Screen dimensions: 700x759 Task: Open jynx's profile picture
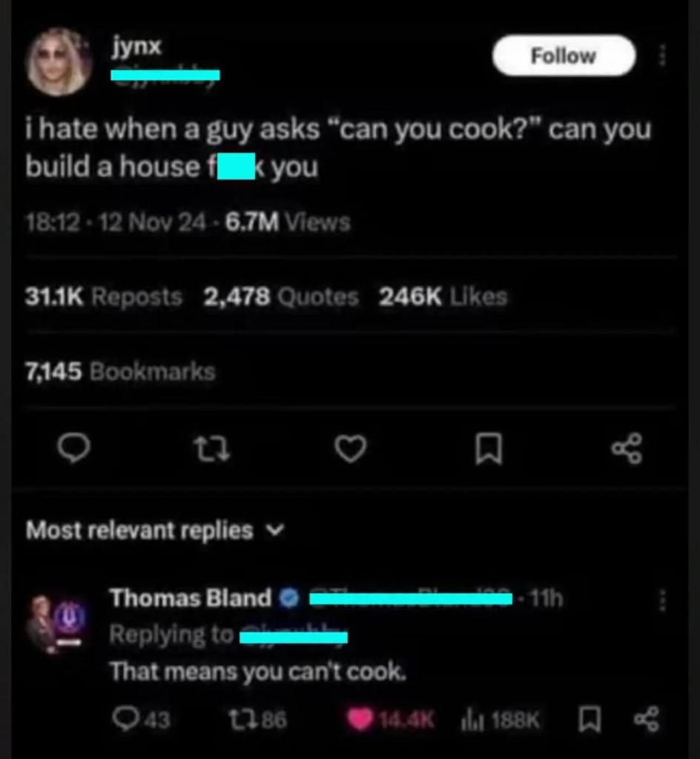(59, 62)
